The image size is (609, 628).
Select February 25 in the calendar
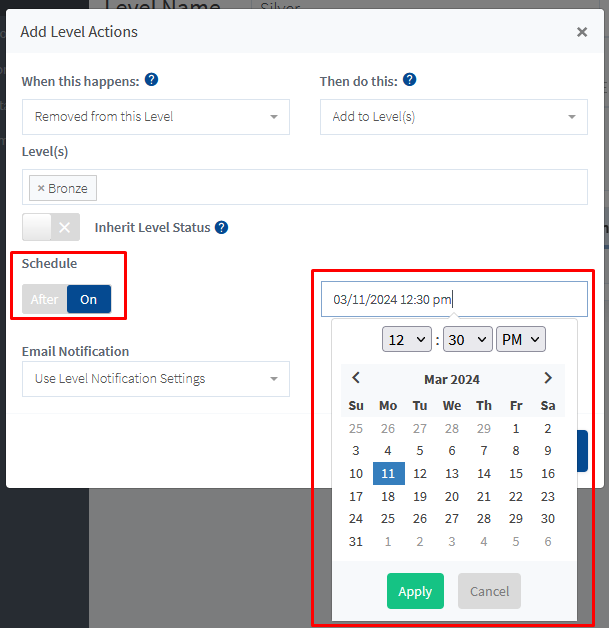tap(356, 429)
